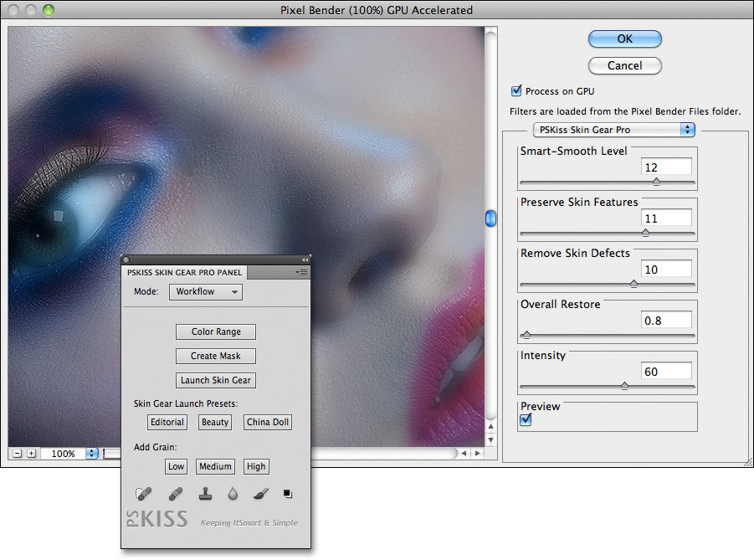Screen dimensions: 754x560
Task: Open the PSKiss Skin Gear Pro filter dropdown
Action: click(x=615, y=130)
